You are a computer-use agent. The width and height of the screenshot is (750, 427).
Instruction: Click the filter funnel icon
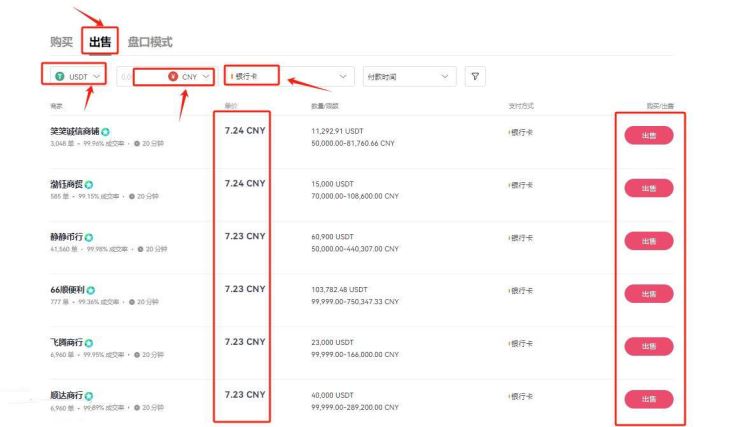(475, 77)
